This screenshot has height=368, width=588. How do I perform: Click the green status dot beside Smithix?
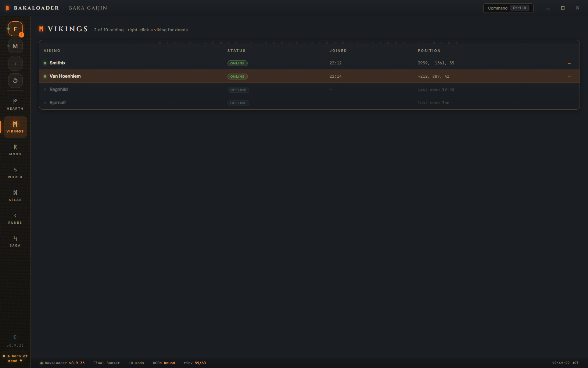point(45,63)
